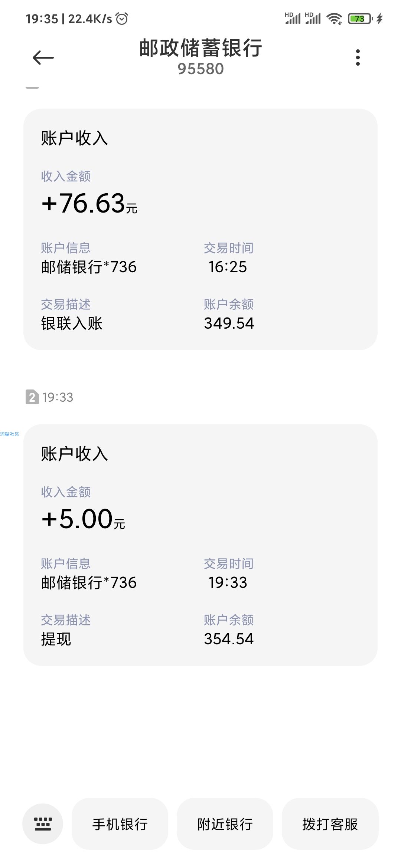Tap the Wi-Fi status icon
401x868 pixels.
pyautogui.click(x=334, y=19)
